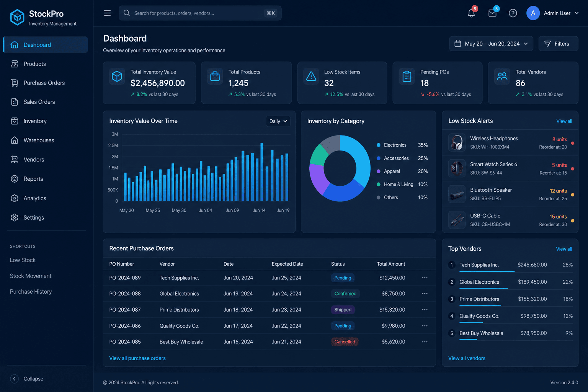This screenshot has height=392, width=588.
Task: Click the Confirmed status badge
Action: pyautogui.click(x=345, y=294)
